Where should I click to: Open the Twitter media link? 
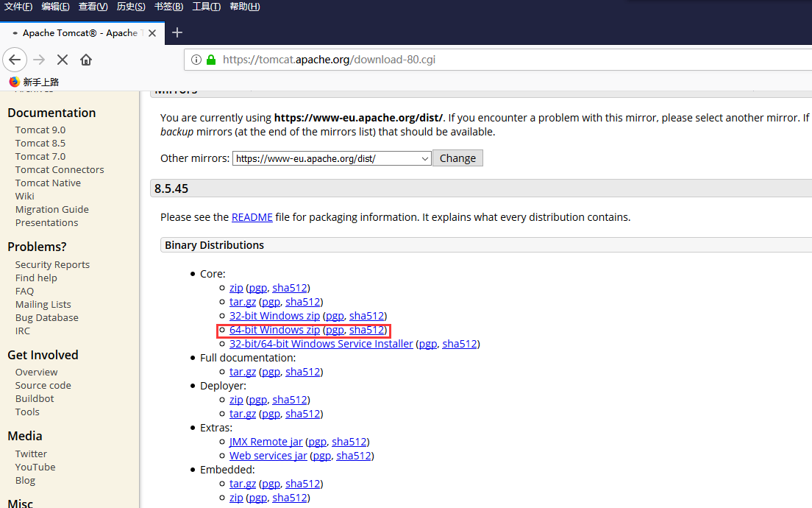pos(31,454)
